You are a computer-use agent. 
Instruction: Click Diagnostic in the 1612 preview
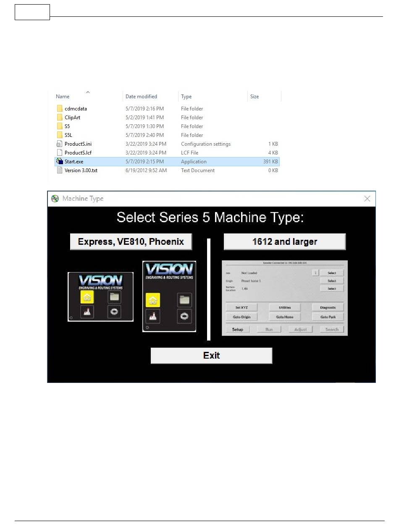point(328,308)
